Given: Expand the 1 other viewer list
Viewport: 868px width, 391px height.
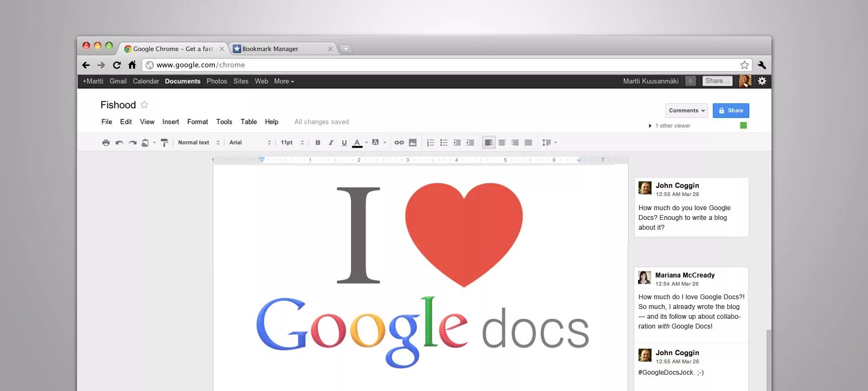Looking at the screenshot, I should pos(670,126).
